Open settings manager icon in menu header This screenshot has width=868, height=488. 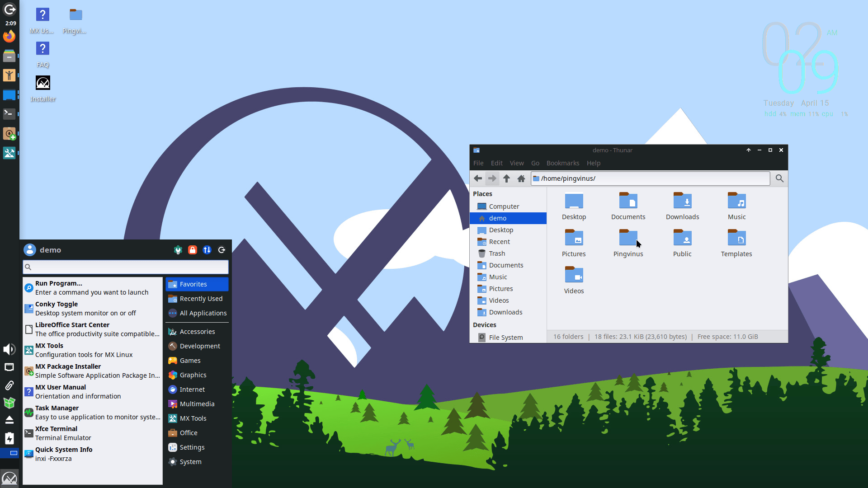pyautogui.click(x=178, y=250)
